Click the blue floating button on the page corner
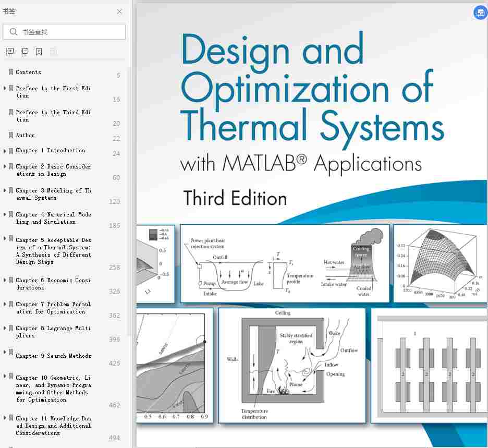488x448 pixels. coord(480,13)
